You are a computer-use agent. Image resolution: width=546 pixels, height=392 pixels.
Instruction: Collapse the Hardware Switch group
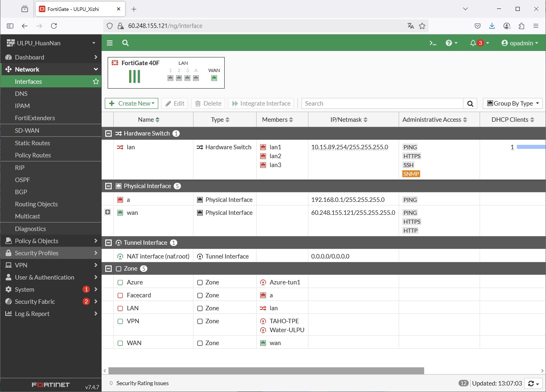[x=108, y=133]
